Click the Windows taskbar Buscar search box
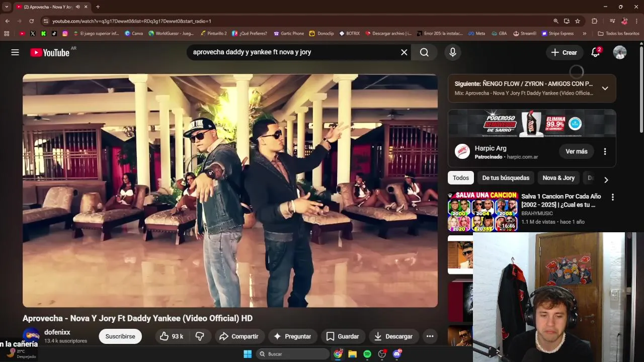The height and width of the screenshot is (362, 644). 293,354
